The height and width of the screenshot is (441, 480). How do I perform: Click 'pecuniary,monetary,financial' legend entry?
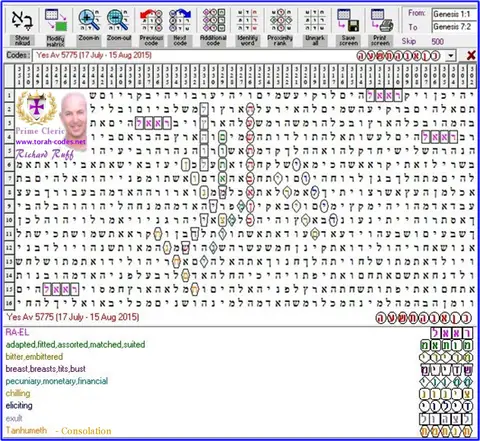click(57, 381)
